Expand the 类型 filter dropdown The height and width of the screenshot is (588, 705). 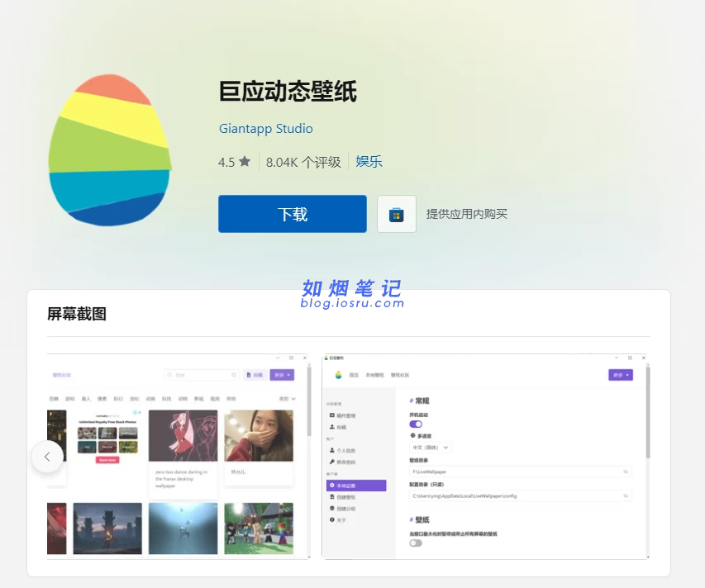[287, 399]
